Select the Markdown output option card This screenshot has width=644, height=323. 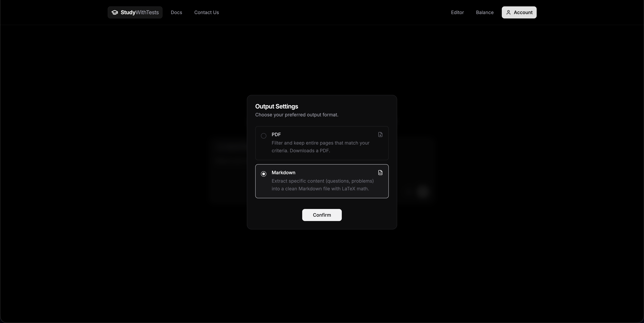tap(322, 181)
